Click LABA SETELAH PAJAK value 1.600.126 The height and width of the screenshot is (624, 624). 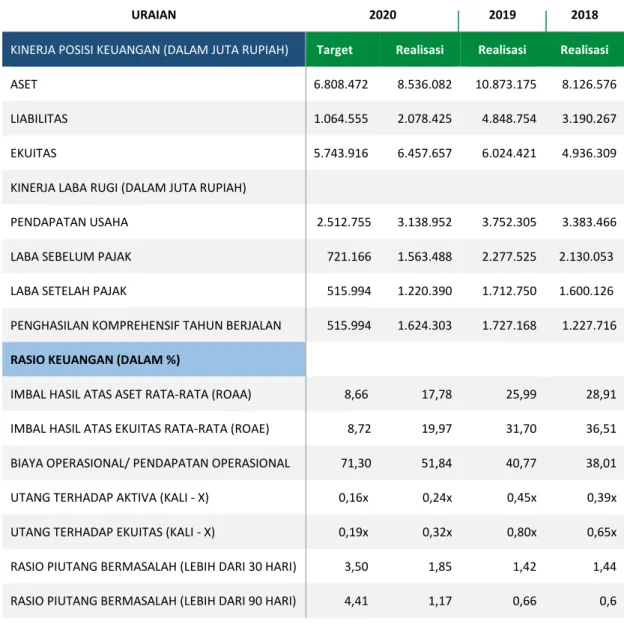[x=586, y=291]
